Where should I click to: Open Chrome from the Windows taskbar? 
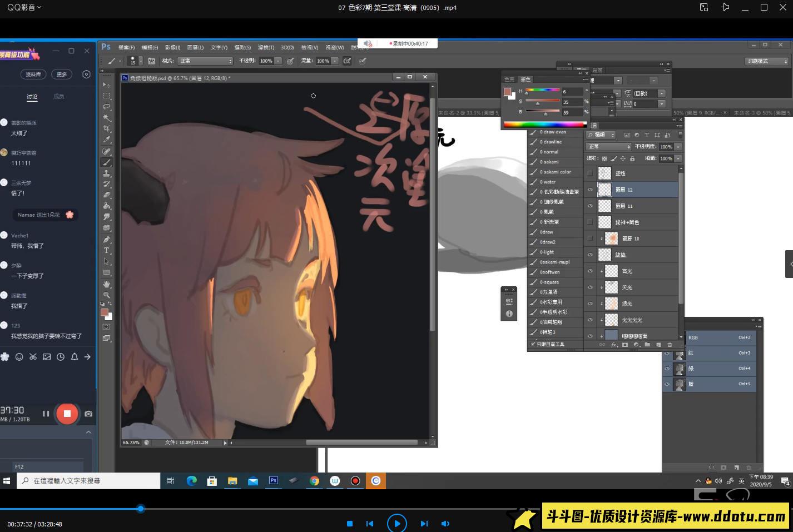coord(314,481)
